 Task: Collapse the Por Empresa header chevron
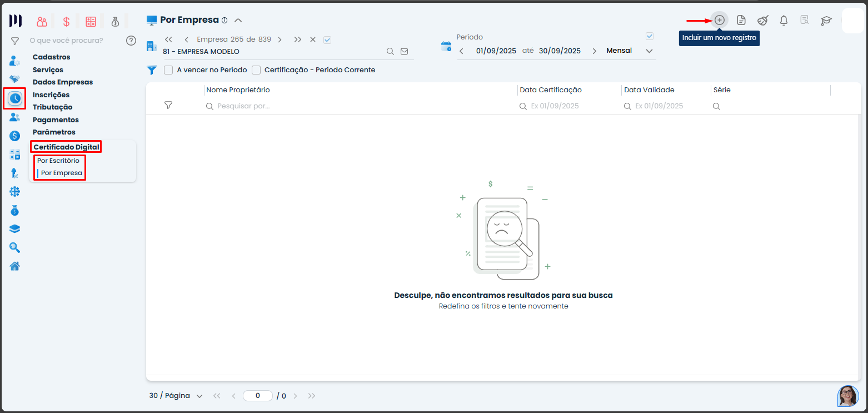click(x=238, y=20)
